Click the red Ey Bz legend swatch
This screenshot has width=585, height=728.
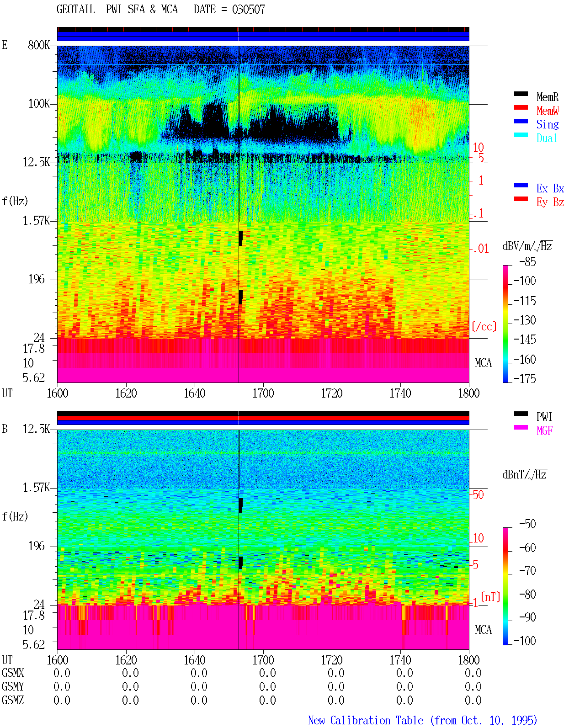(521, 199)
